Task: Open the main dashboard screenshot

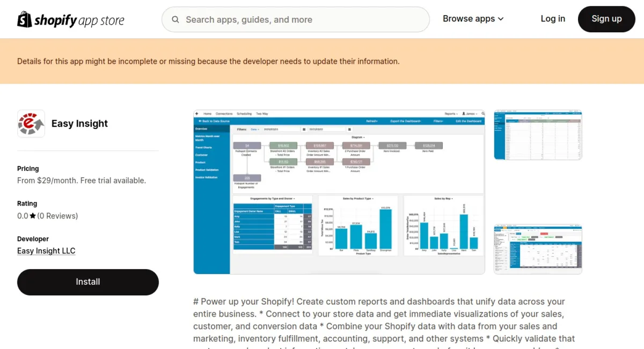Action: [339, 192]
